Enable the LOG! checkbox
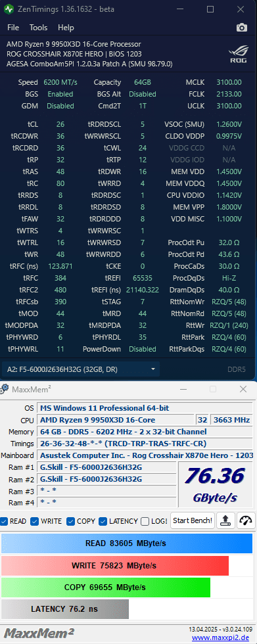257x644 pixels. pyautogui.click(x=145, y=521)
